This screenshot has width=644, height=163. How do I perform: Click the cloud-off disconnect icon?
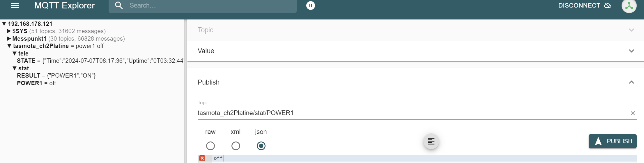tap(608, 6)
